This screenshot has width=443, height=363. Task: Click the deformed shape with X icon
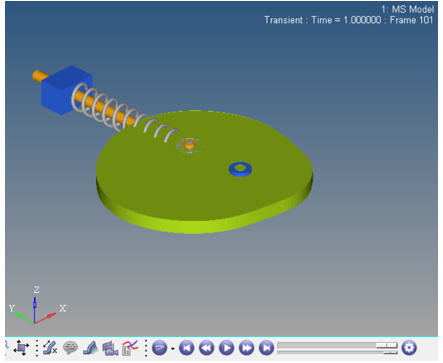(x=50, y=348)
